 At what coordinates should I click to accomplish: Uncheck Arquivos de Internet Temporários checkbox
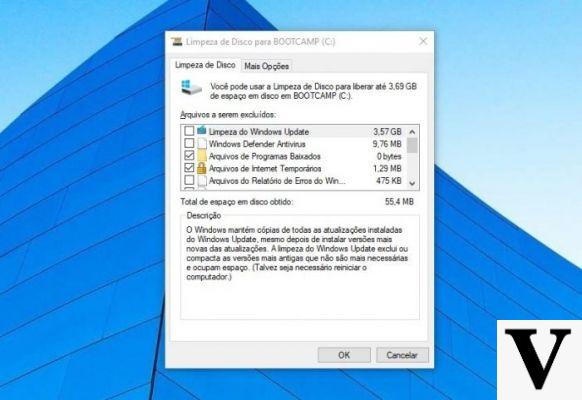point(189,168)
